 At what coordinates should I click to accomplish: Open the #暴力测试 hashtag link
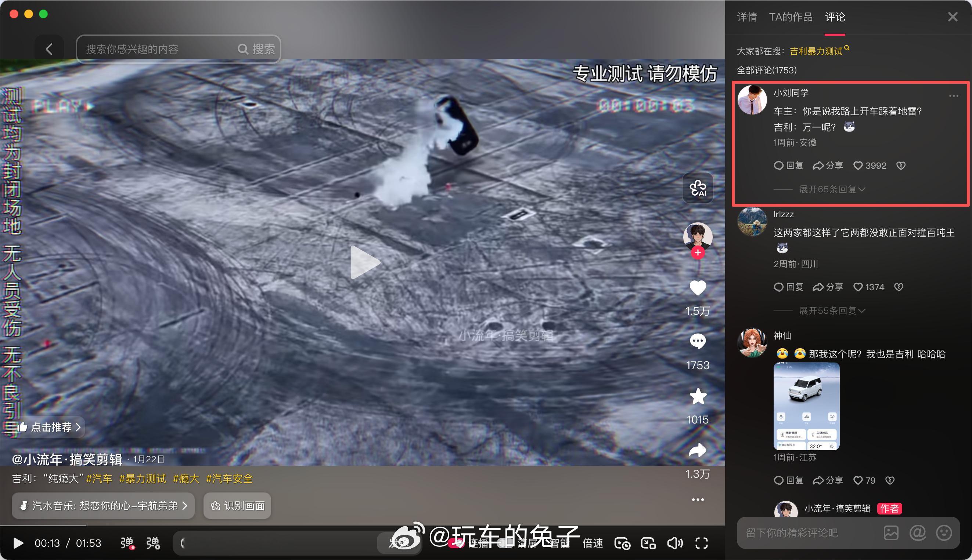point(143,479)
